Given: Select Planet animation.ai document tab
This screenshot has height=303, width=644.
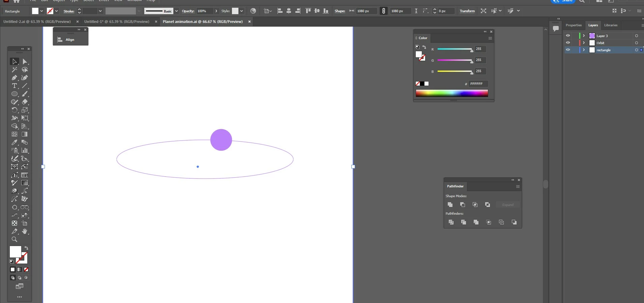Looking at the screenshot, I should [x=203, y=22].
